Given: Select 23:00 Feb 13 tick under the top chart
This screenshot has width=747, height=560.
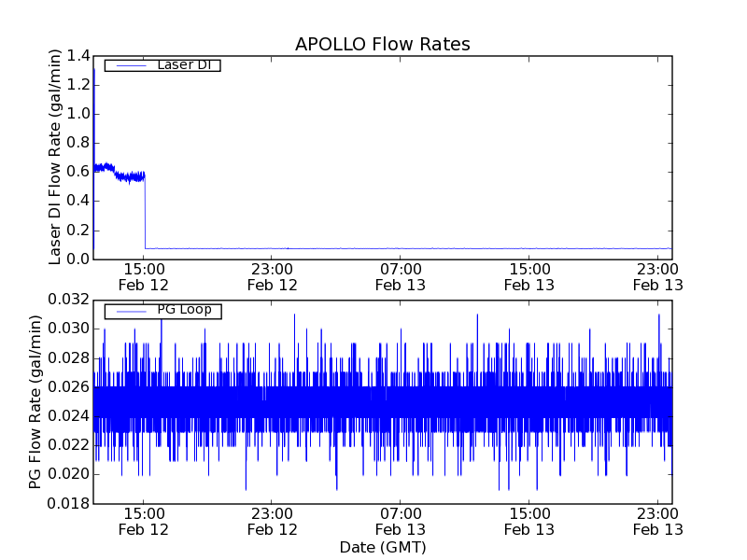Looking at the screenshot, I should [x=657, y=276].
